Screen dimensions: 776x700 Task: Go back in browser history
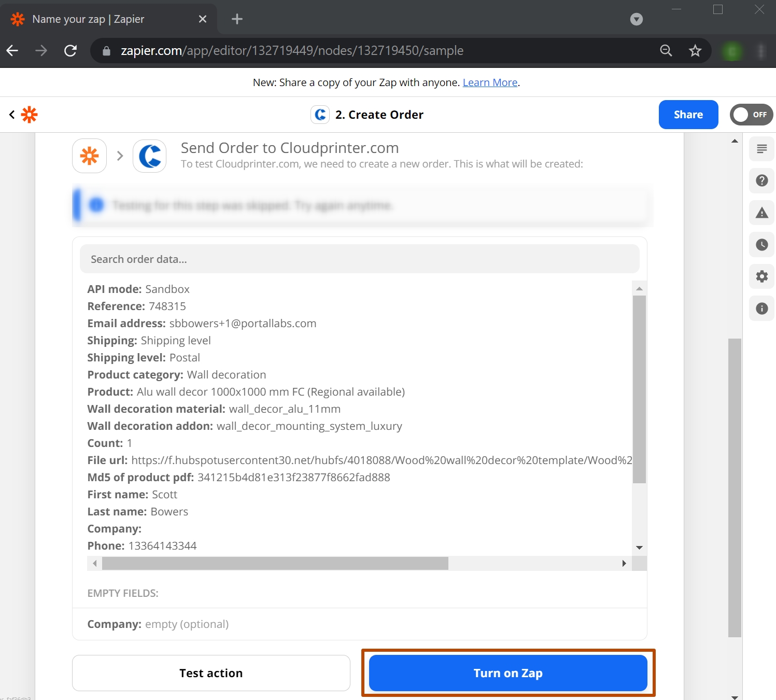pyautogui.click(x=12, y=50)
